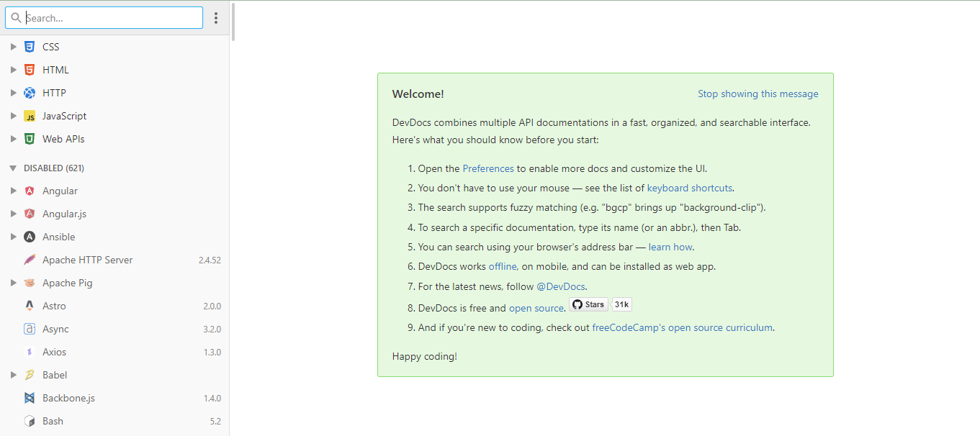Image resolution: width=980 pixels, height=436 pixels.
Task: Expand the Babel version list
Action: [13, 375]
